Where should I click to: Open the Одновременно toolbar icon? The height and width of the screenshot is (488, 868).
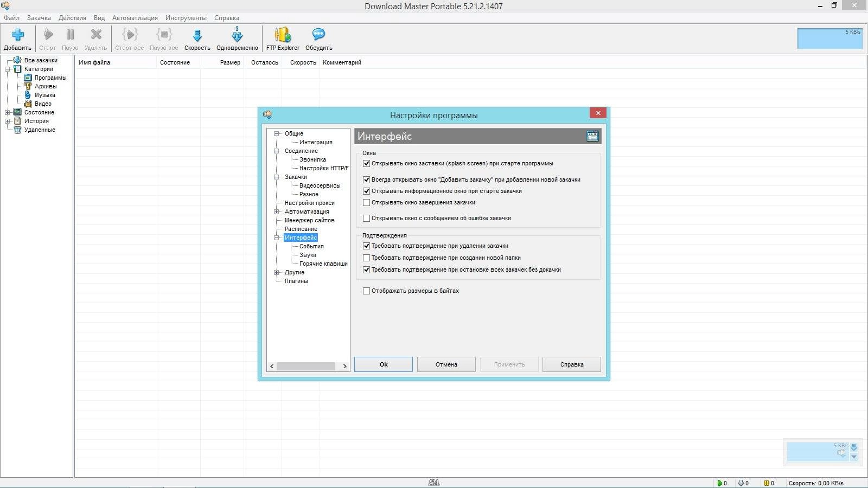237,35
